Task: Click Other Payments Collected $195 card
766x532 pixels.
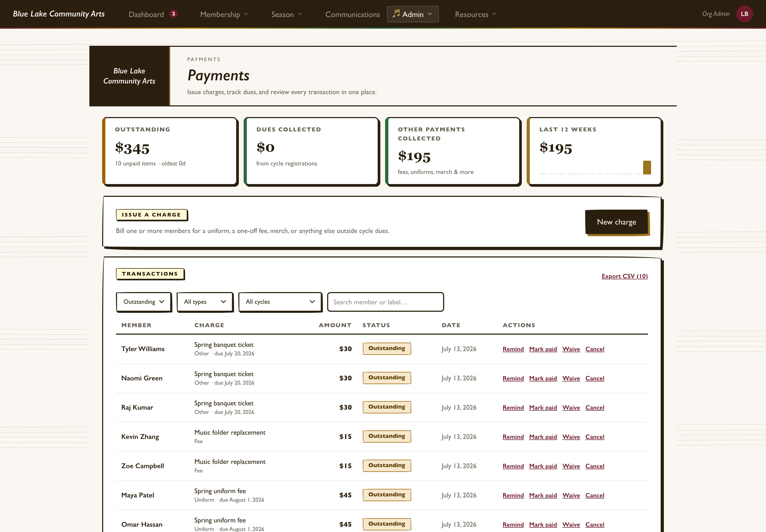Action: [x=453, y=151]
